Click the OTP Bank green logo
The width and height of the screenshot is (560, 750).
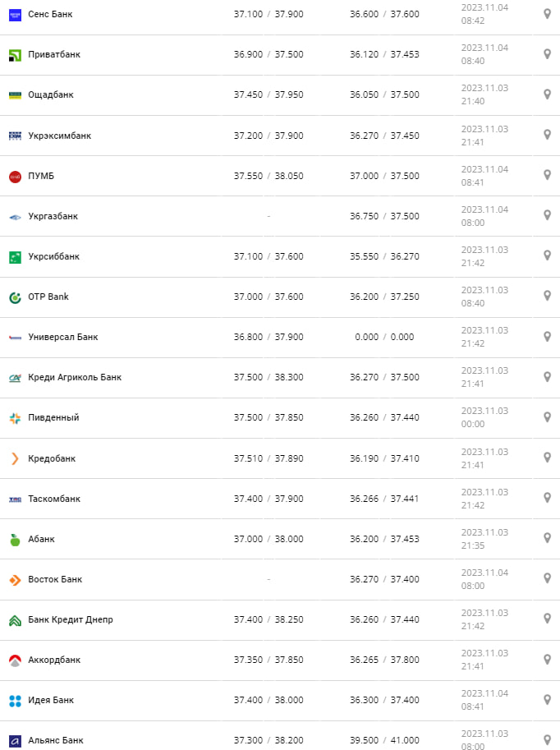point(15,297)
